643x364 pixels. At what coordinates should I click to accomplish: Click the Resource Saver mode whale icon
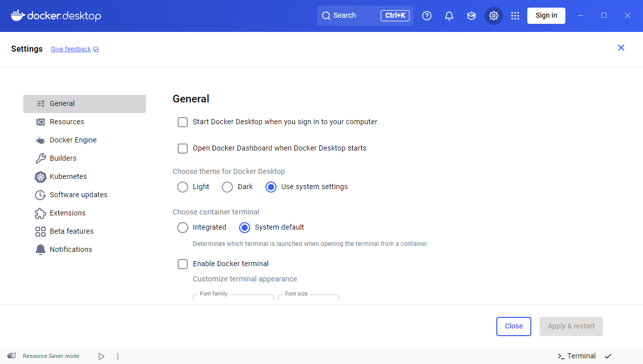(x=11, y=356)
